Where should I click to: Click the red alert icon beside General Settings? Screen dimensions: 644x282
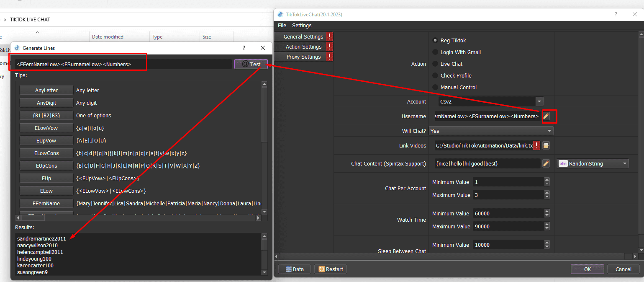[330, 37]
